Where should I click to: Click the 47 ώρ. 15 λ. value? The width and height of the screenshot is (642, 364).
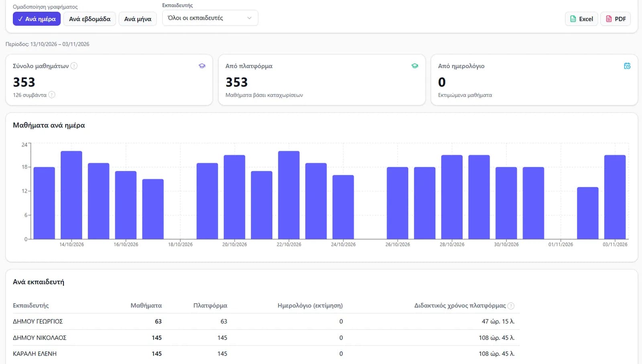(498, 322)
